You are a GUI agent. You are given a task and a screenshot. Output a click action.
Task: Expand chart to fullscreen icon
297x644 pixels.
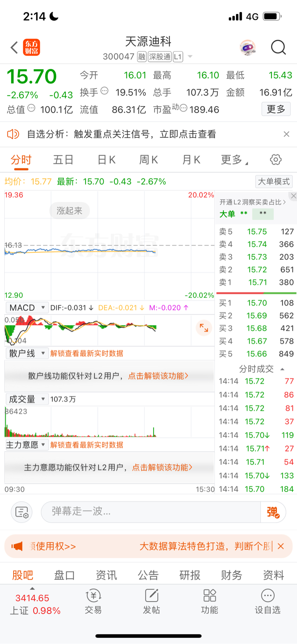204,328
